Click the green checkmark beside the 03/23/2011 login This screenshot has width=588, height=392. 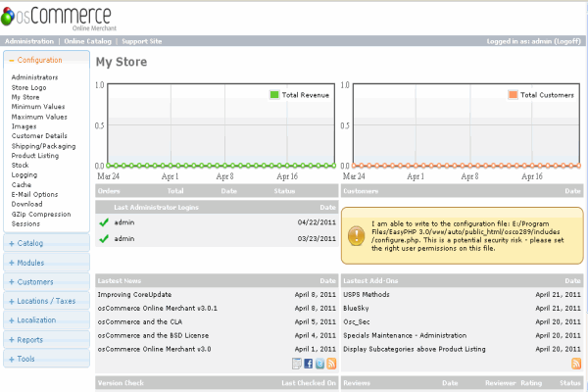(104, 238)
